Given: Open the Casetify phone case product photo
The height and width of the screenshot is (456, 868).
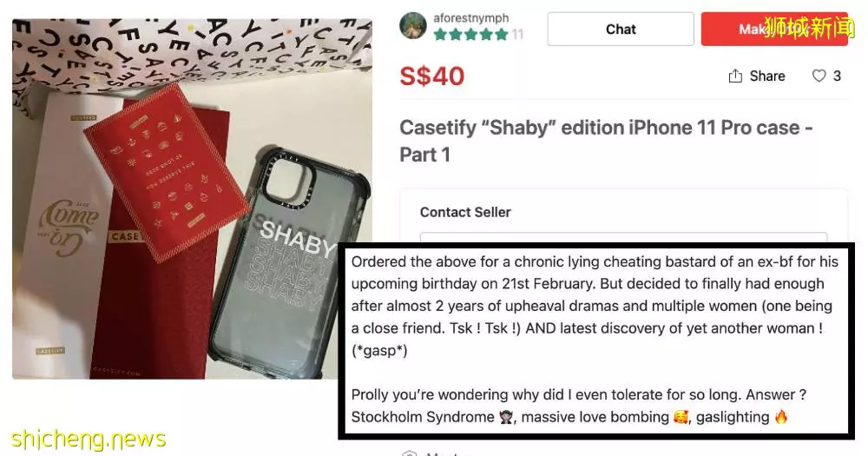Looking at the screenshot, I should pyautogui.click(x=192, y=199).
